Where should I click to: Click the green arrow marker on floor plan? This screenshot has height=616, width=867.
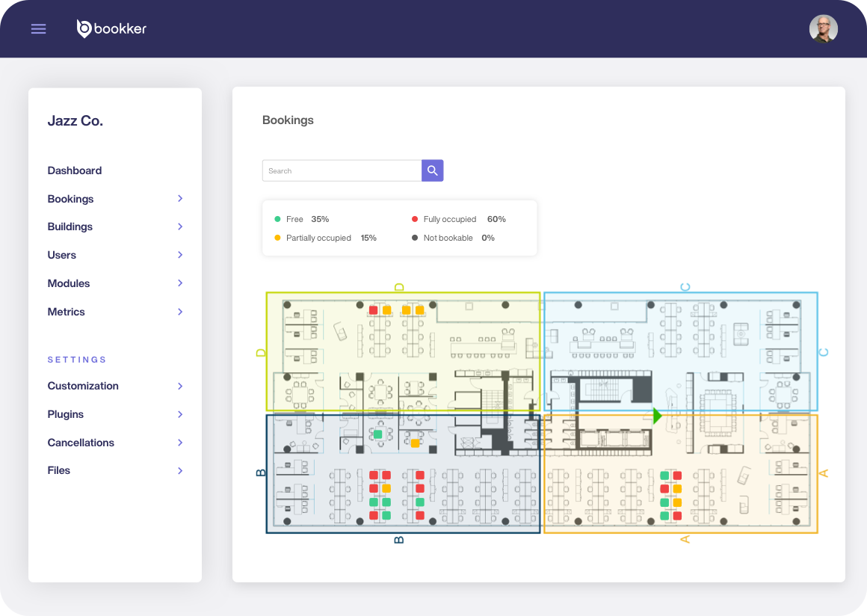(657, 416)
